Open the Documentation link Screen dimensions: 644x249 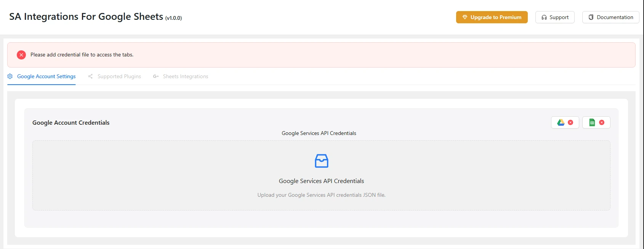click(x=610, y=17)
